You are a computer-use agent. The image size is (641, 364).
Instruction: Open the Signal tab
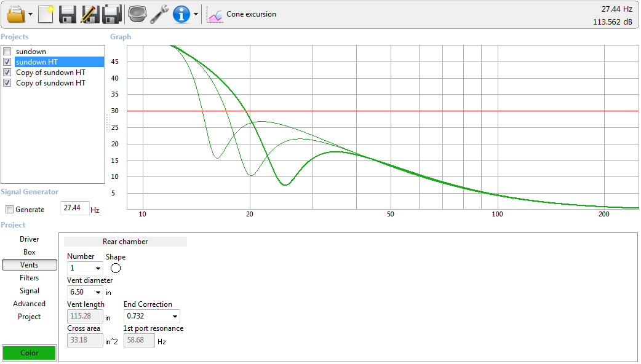point(30,291)
